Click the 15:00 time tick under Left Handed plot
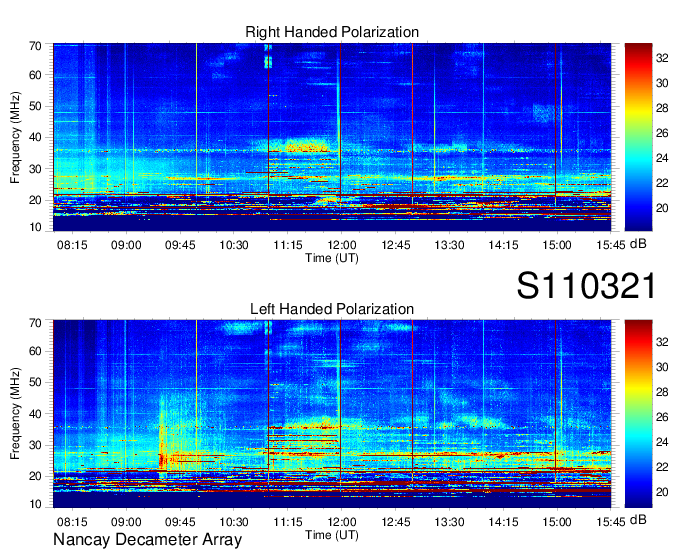This screenshot has width=680, height=552. tap(557, 522)
